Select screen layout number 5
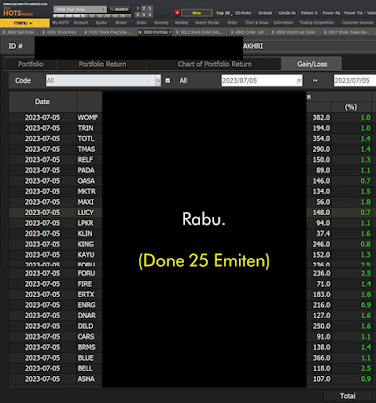 tap(144, 15)
